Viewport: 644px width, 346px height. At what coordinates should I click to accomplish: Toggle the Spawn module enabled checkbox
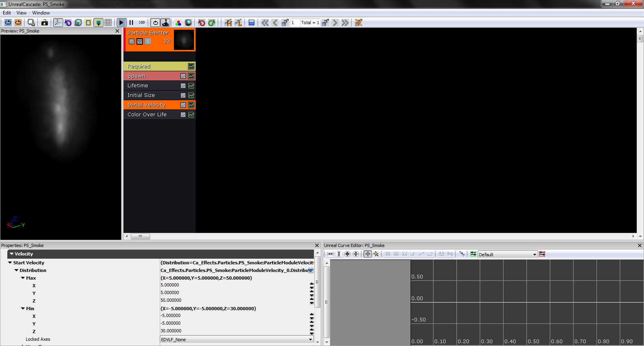tap(183, 76)
